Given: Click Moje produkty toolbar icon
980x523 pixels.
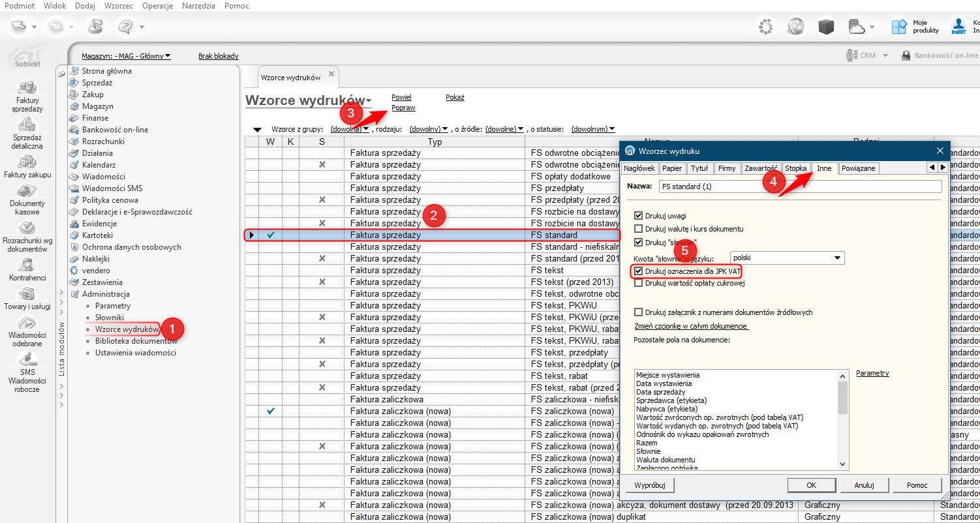Looking at the screenshot, I should point(900,27).
